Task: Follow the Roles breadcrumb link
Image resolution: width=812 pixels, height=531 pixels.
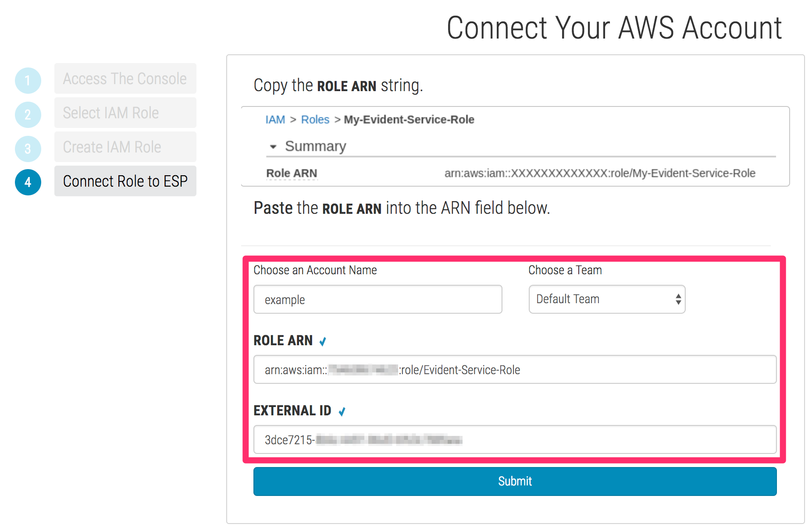Action: point(315,120)
